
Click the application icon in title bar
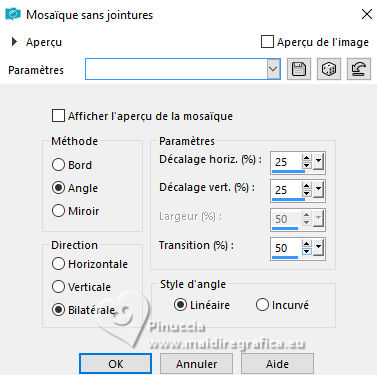click(13, 14)
